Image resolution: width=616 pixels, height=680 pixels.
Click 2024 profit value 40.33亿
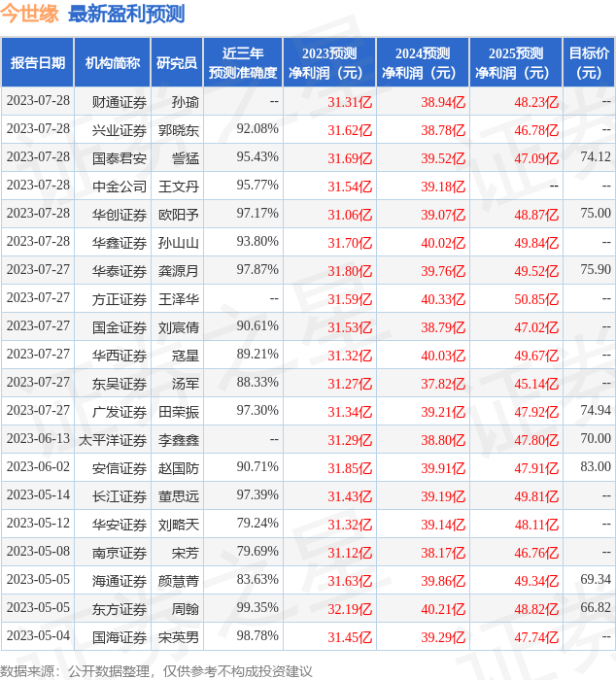(x=443, y=299)
